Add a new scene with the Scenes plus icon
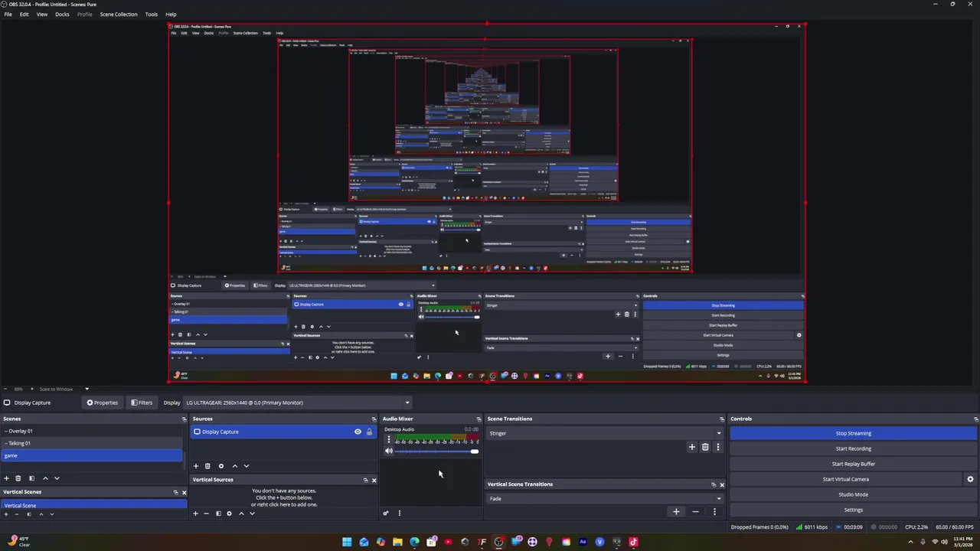This screenshot has height=551, width=980. 7,478
